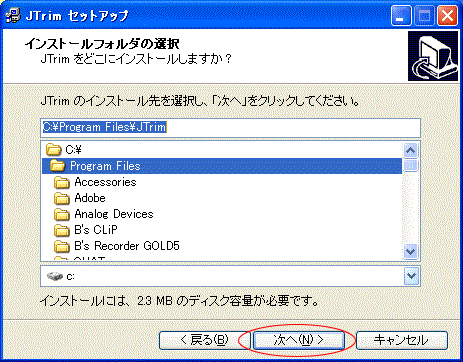Click the JTrim setup title bar icon
The image size is (463, 362).
point(13,16)
